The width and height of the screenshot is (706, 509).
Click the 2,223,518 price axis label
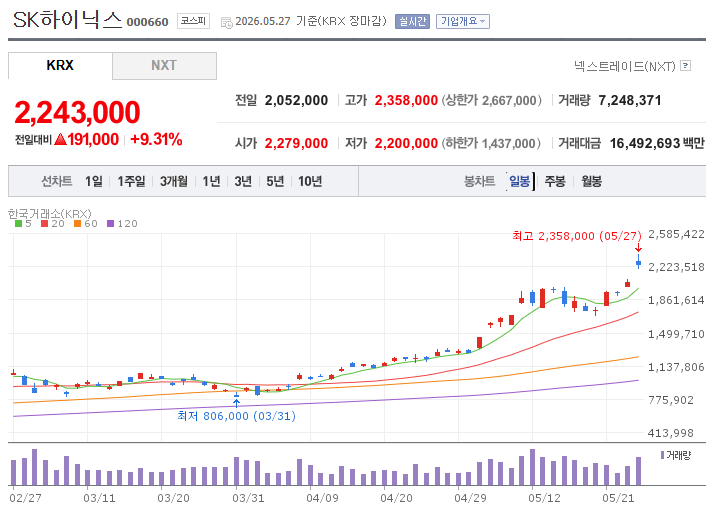(676, 267)
